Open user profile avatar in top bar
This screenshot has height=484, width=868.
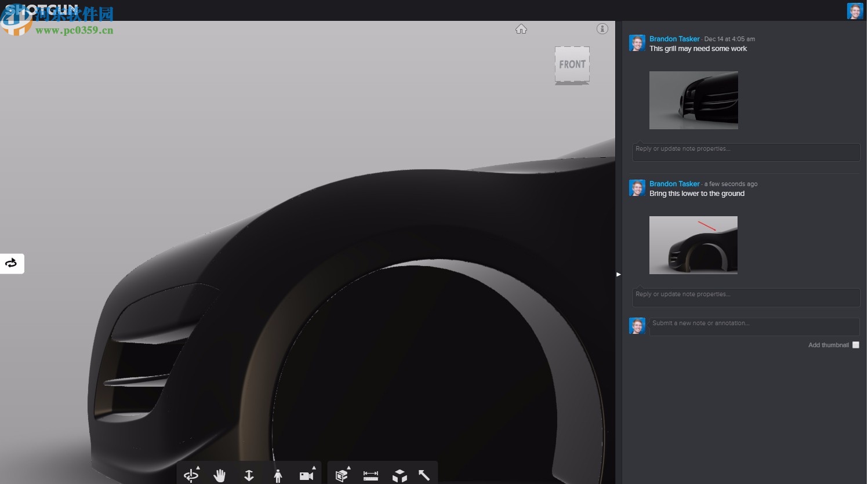point(855,11)
